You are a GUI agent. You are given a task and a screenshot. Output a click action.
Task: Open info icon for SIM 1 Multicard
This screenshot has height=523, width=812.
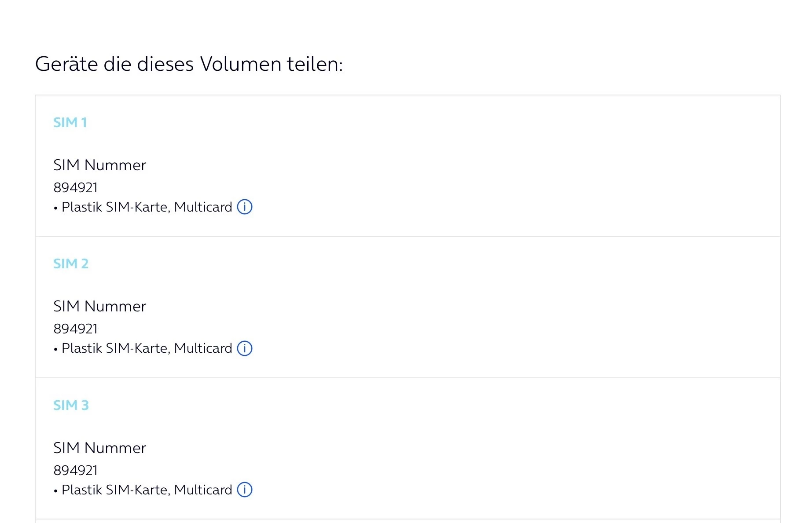245,207
